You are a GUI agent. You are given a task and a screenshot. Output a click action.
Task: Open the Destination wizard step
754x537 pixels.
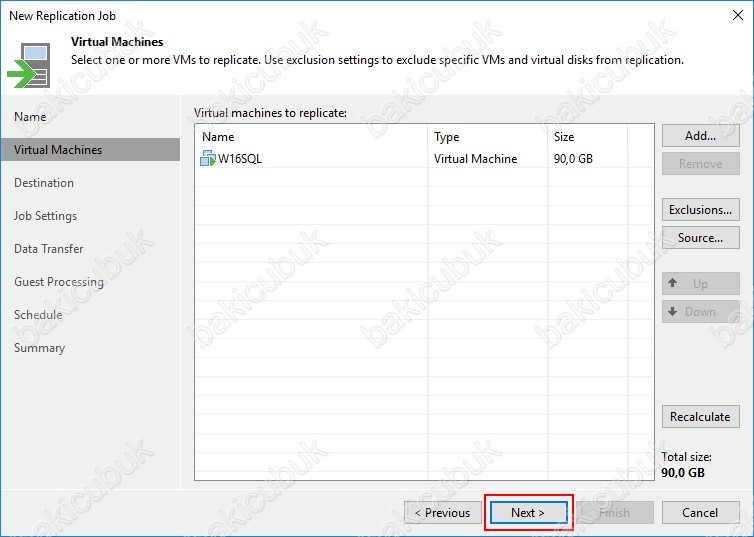(44, 183)
